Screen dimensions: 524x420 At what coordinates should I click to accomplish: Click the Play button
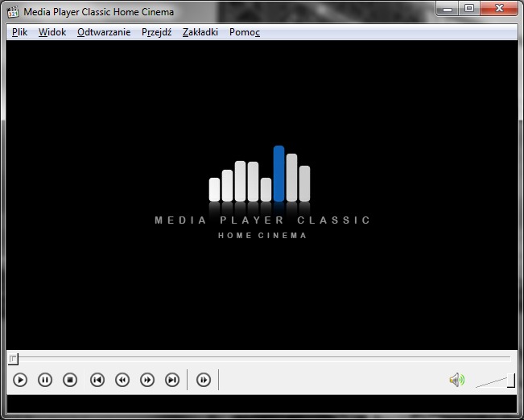tap(20, 380)
